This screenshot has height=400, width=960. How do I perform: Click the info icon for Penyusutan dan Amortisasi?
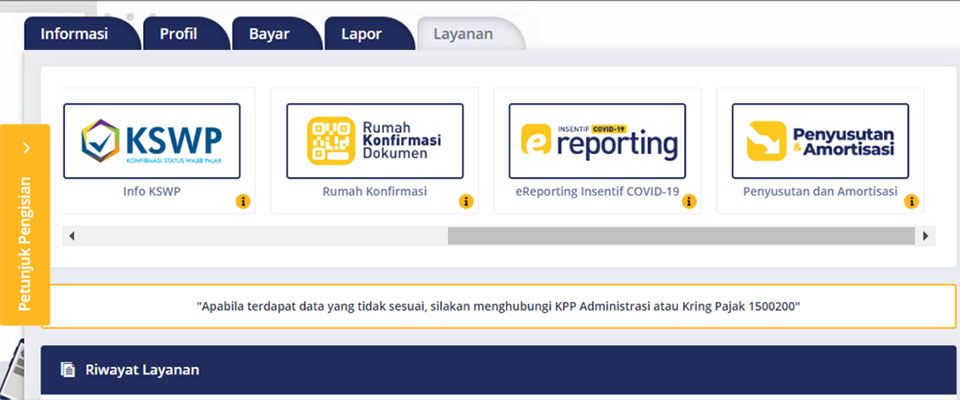[912, 202]
